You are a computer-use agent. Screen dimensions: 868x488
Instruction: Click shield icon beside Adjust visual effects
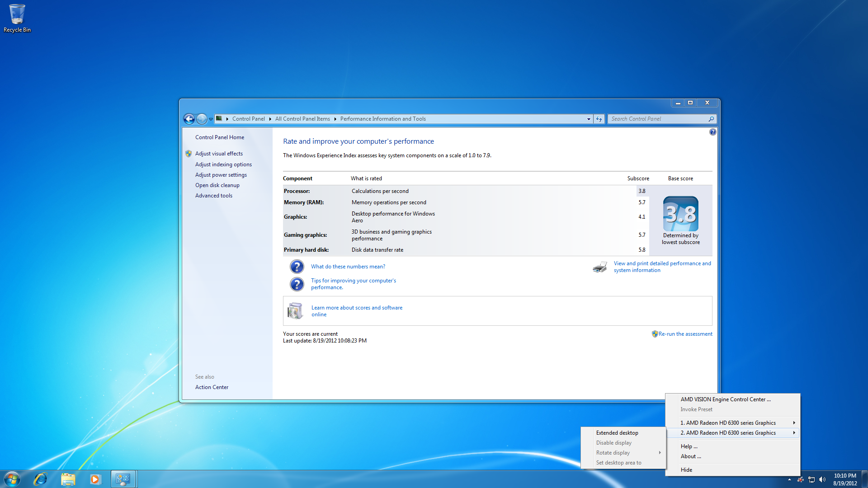click(189, 154)
